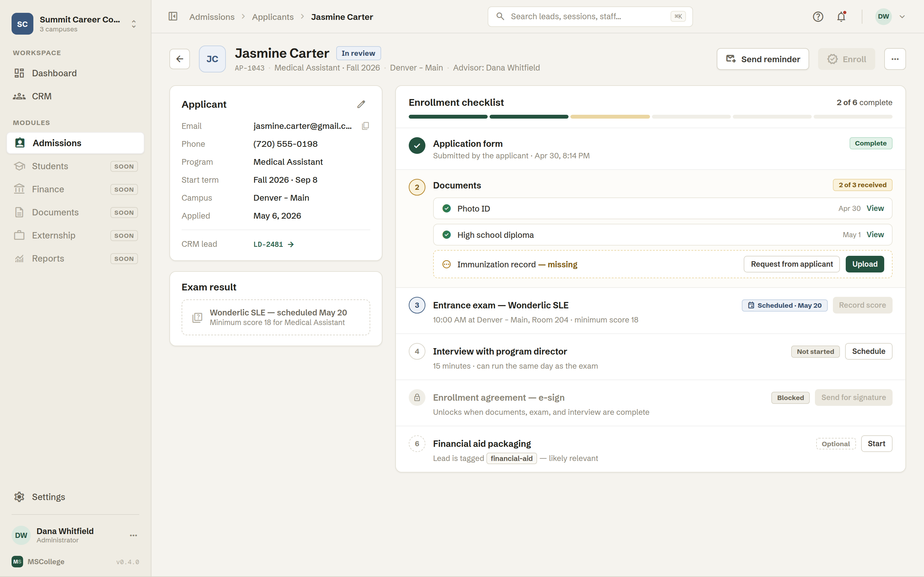The image size is (924, 577).
Task: Upload the immunization record
Action: (x=865, y=264)
